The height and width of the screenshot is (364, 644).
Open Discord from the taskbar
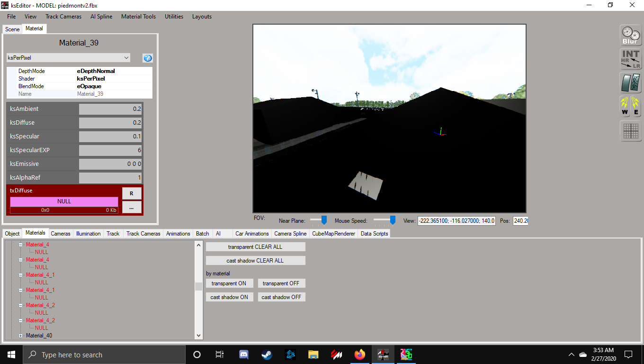pos(244,355)
